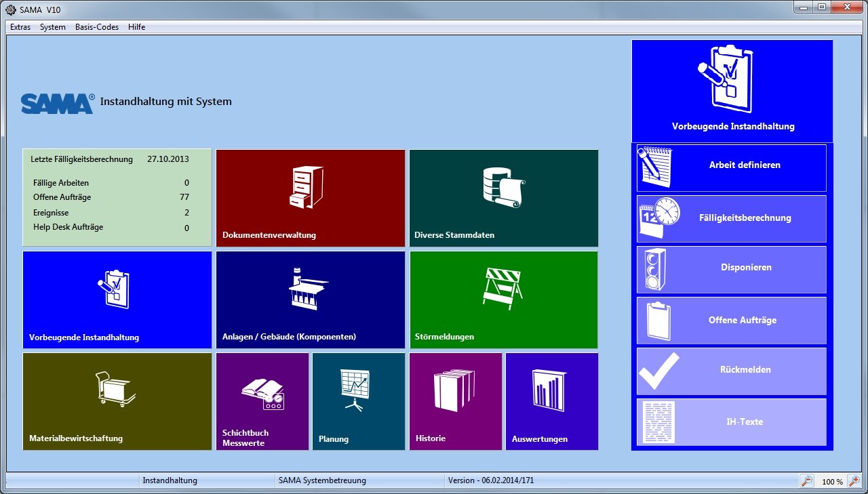Click the Version - 06.02.2014/171 status entry
The image size is (868, 494).
click(x=491, y=481)
